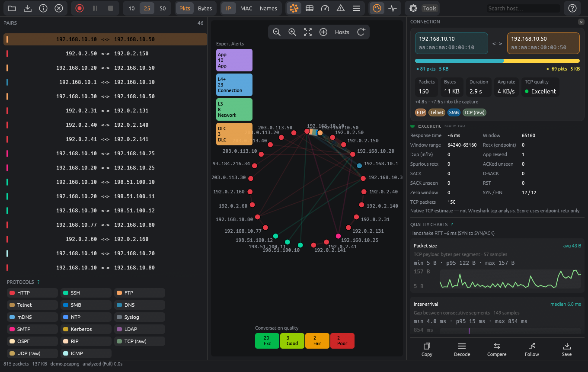Click the help question mark beside Quality Charts

tap(452, 224)
